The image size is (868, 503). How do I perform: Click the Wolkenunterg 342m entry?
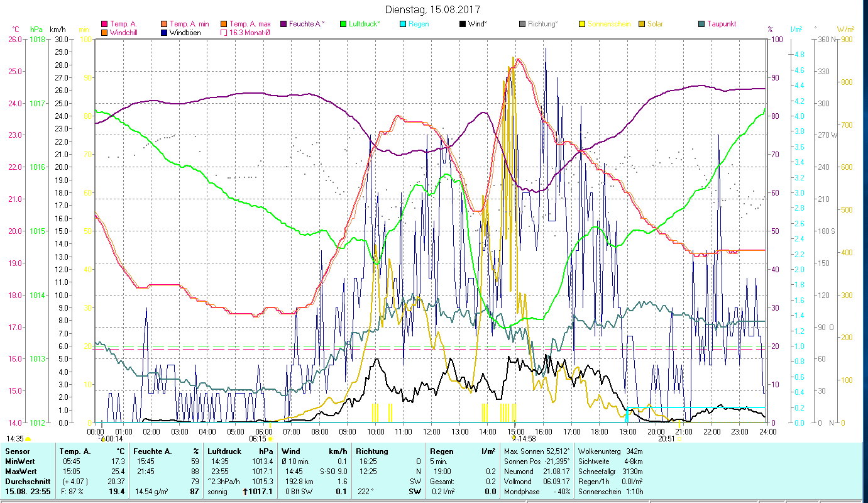610,451
